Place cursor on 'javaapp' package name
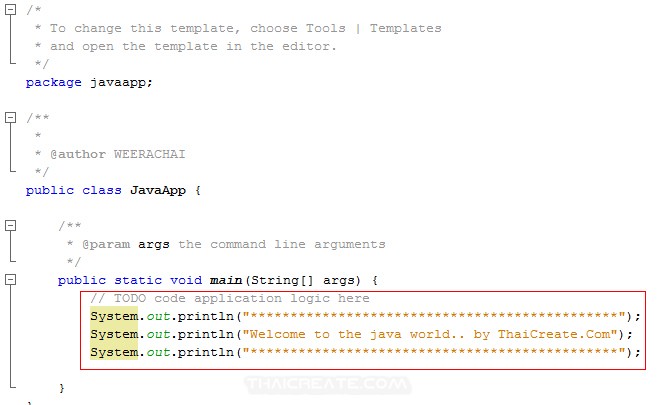Image resolution: width=657 pixels, height=405 pixels. (x=121, y=82)
